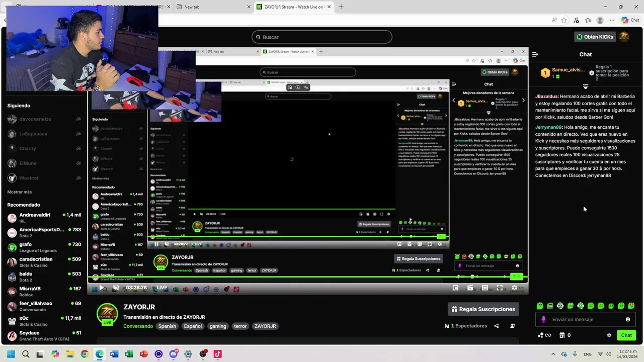Open the volume control in system tray
This screenshot has width=644, height=362.
[609, 354]
